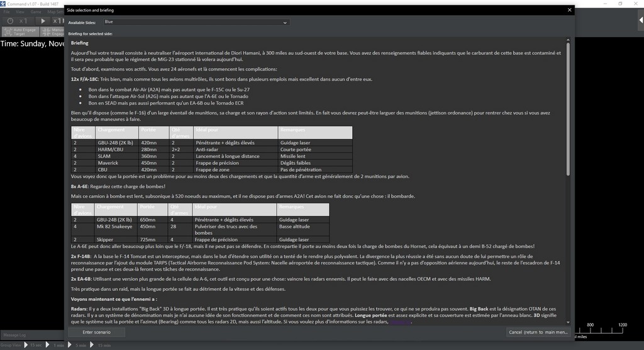This screenshot has width=644, height=350.
Task: Click the Command application icon in title bar
Action: [x=3, y=4]
